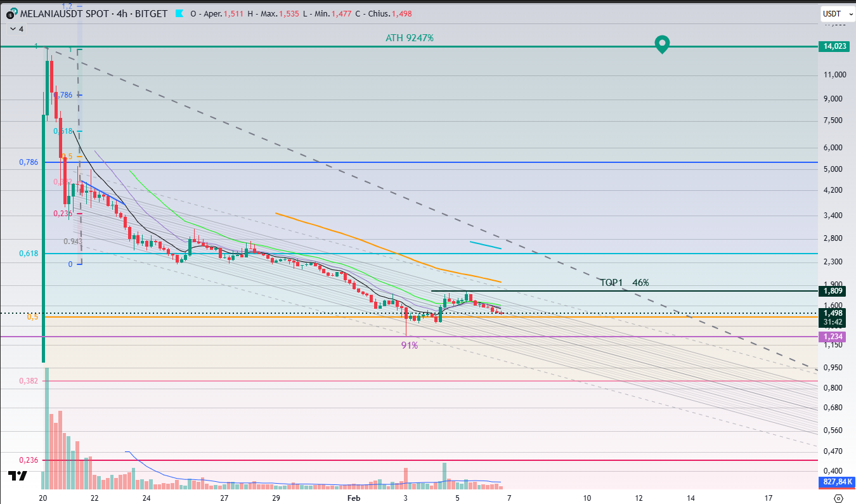This screenshot has height=504, width=856.
Task: Click the 827,84K volume label
Action: (836, 482)
